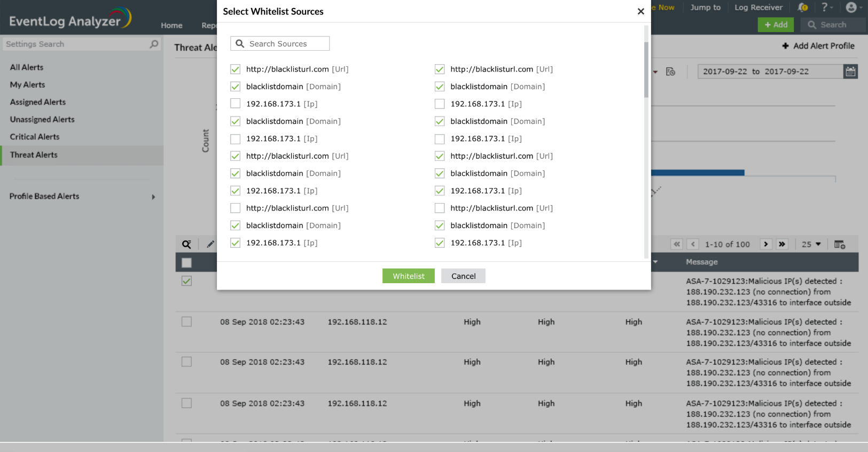Go to the next page of alerts
This screenshot has width=868, height=452.
[766, 244]
